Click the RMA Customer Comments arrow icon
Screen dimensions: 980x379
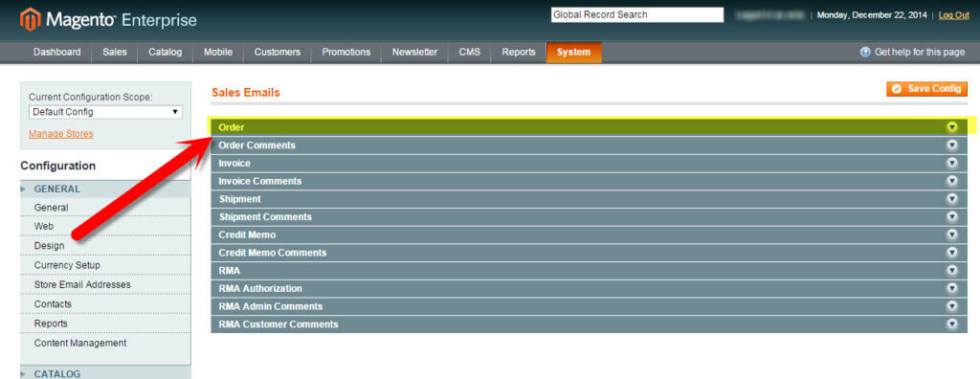pos(952,323)
